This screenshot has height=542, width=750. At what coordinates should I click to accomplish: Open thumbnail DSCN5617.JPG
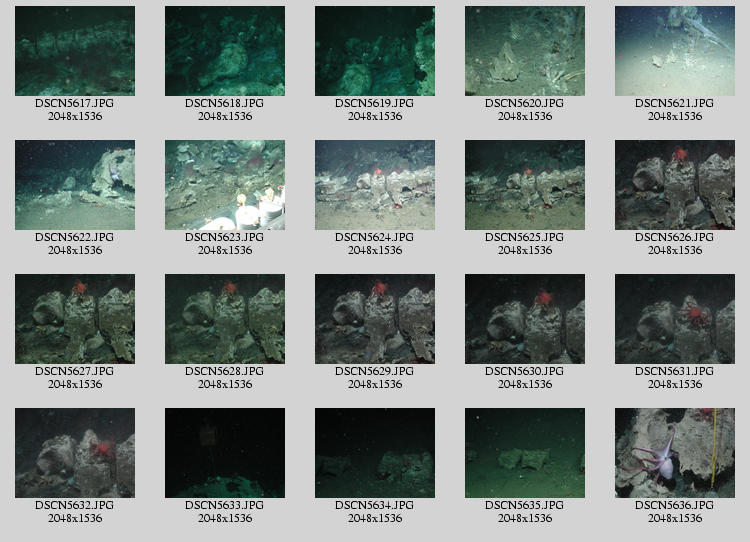pyautogui.click(x=75, y=51)
